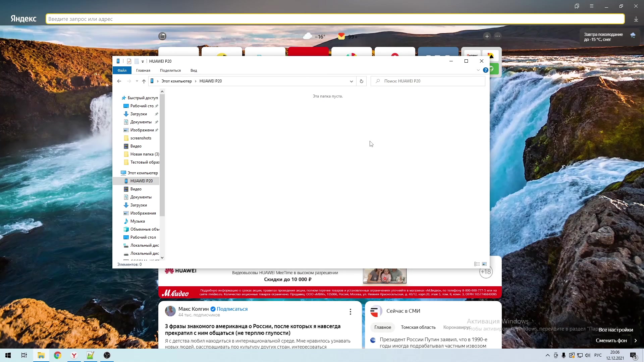Switch the РУС input language indicator
The width and height of the screenshot is (644, 362).
tap(598, 355)
